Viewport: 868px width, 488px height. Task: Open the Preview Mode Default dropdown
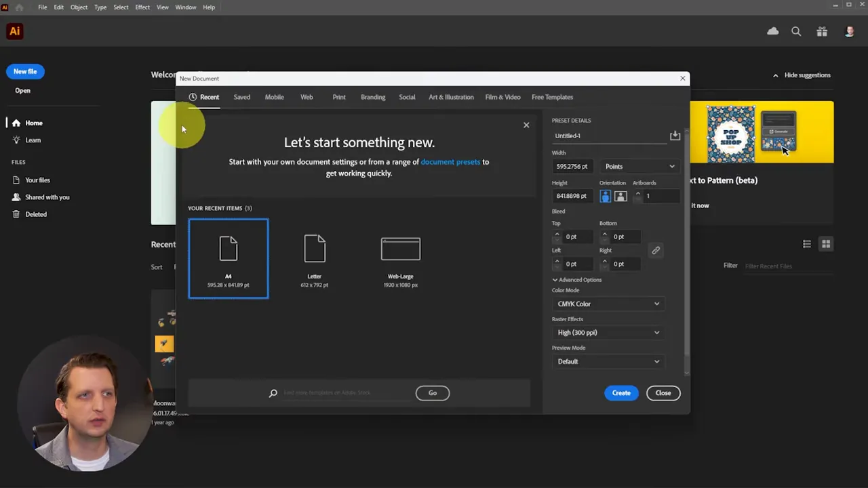click(x=607, y=361)
